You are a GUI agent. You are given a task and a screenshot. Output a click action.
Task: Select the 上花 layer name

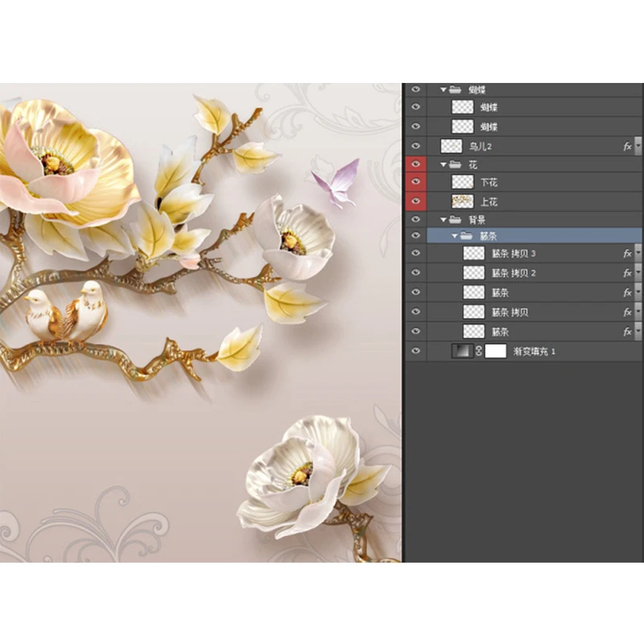click(489, 202)
